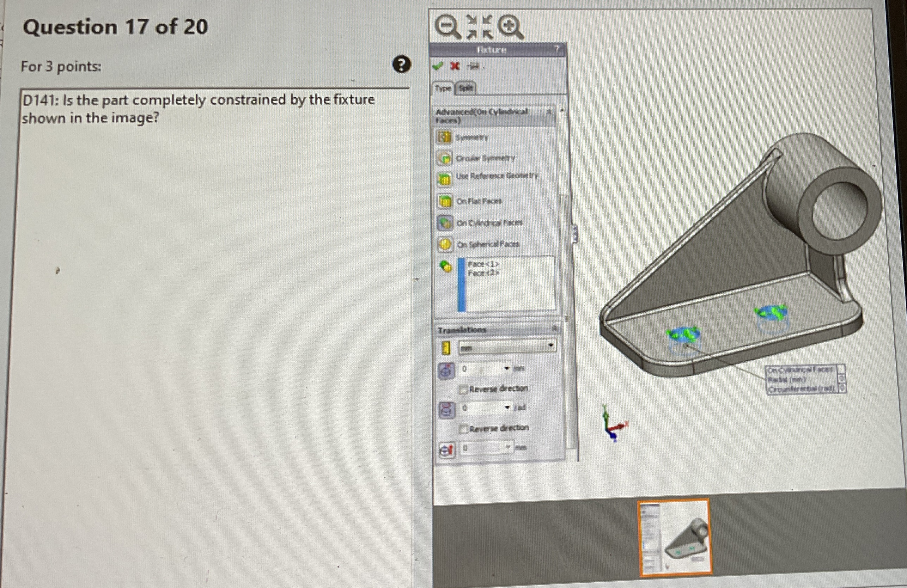Switch to the Type tab
907x588 pixels.
443,88
